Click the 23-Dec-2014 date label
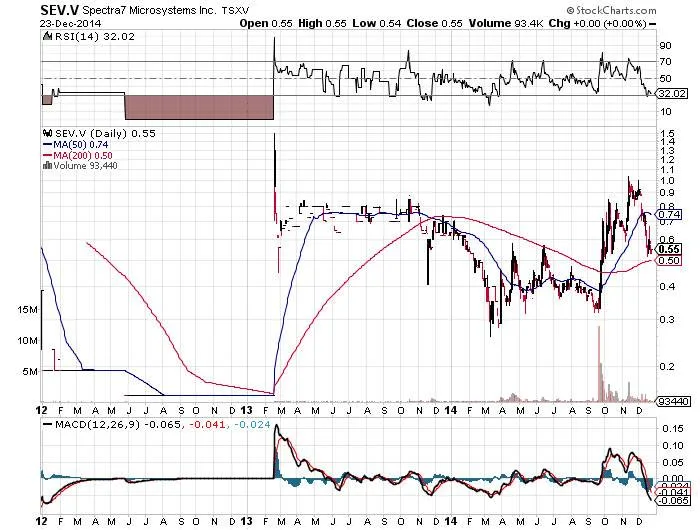 (71, 23)
